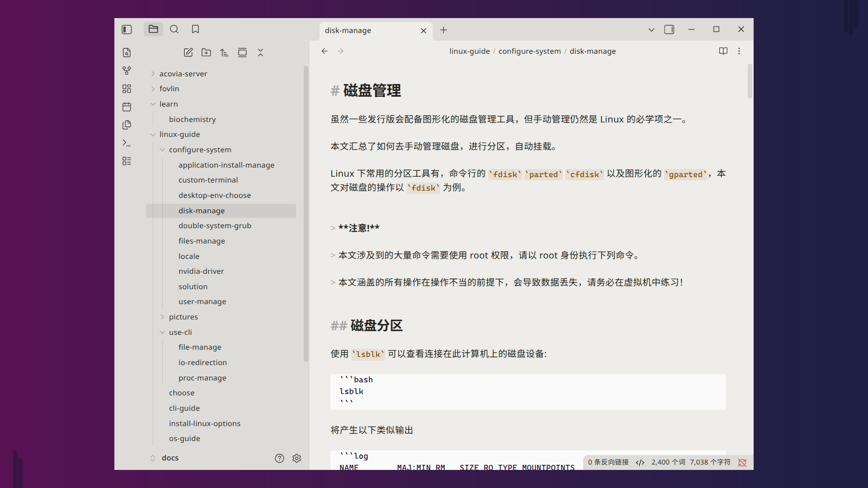Open the file explorer tab icon
868x488 pixels.
click(x=153, y=29)
